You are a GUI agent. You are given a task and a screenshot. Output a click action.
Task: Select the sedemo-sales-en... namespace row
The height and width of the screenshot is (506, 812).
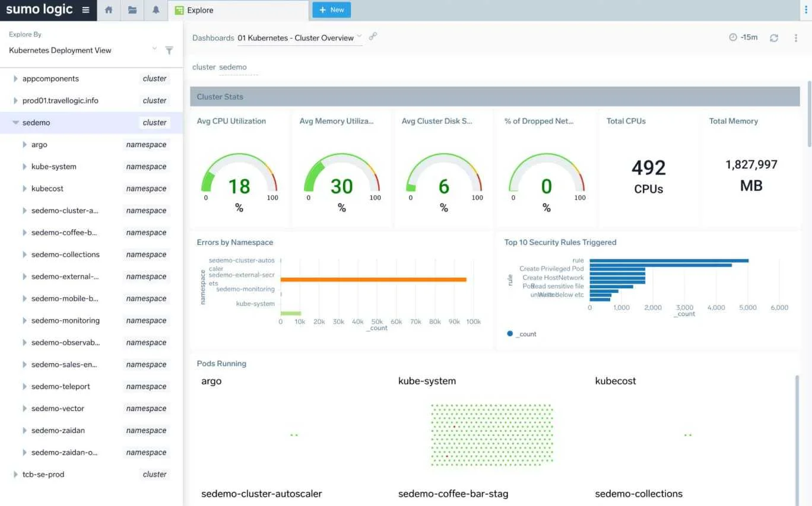91,364
